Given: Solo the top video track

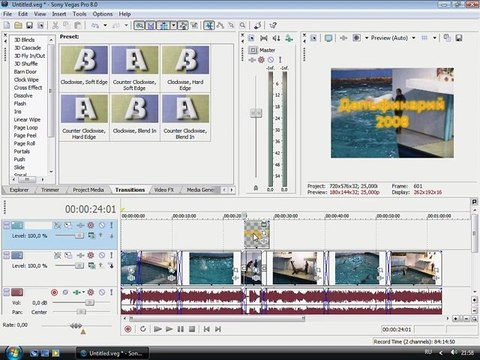Looking at the screenshot, I should coord(111,226).
